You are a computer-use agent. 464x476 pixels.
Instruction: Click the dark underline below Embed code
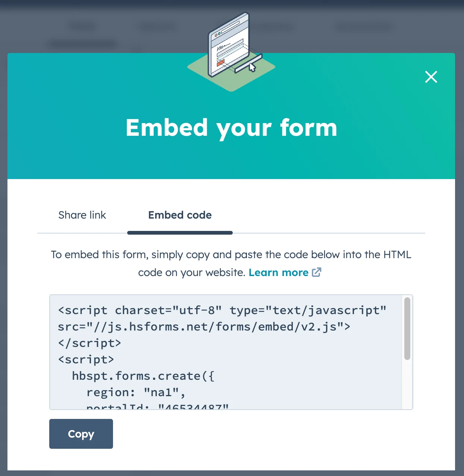click(x=180, y=233)
